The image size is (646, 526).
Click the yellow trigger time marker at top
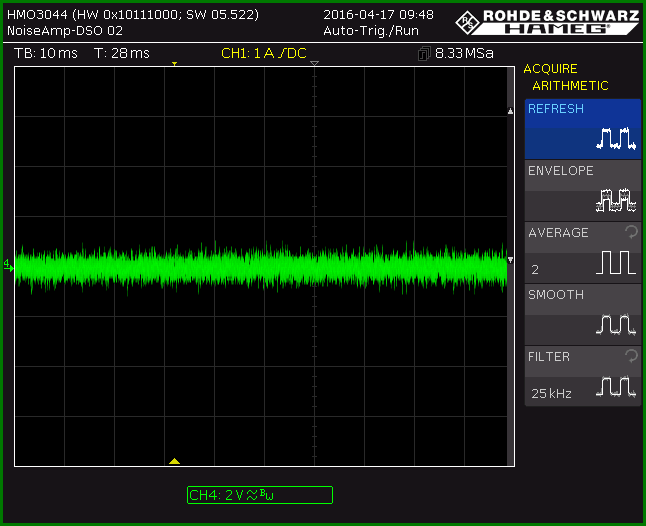click(x=175, y=64)
